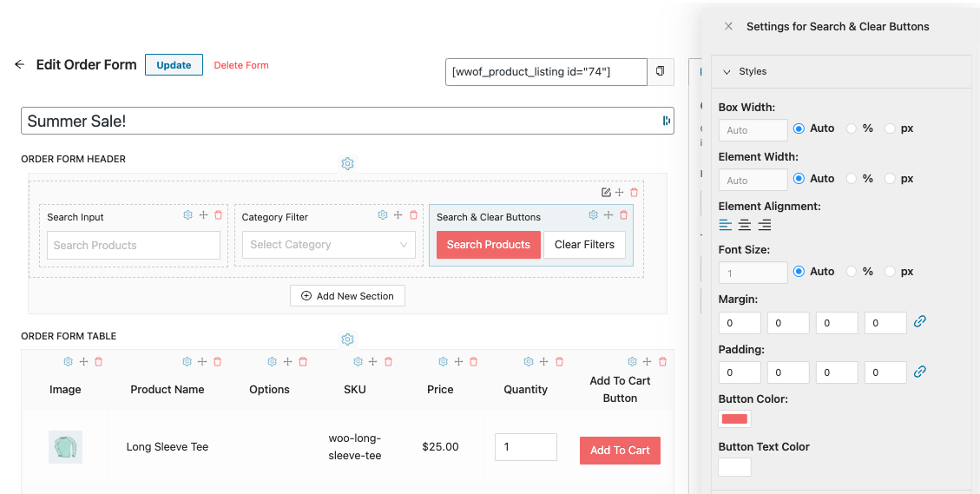Viewport: 980px width, 494px height.
Task: Click the edit pencil icon on header row
Action: (x=606, y=193)
